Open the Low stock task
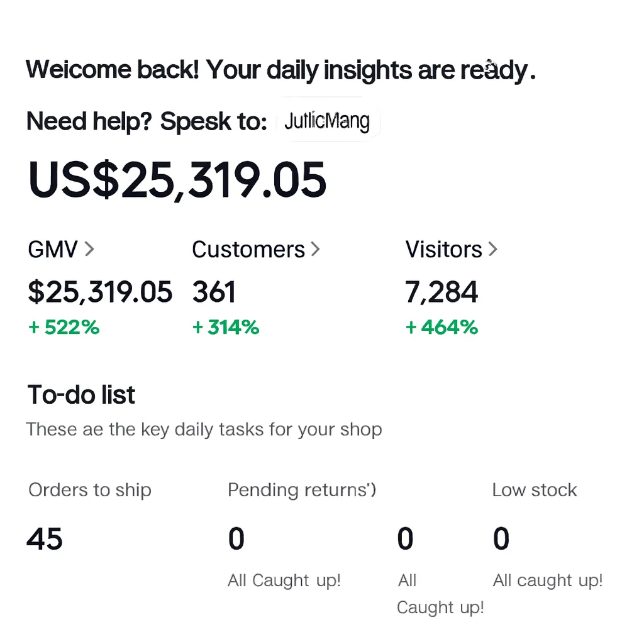Image resolution: width=644 pixels, height=644 pixels. [x=535, y=490]
